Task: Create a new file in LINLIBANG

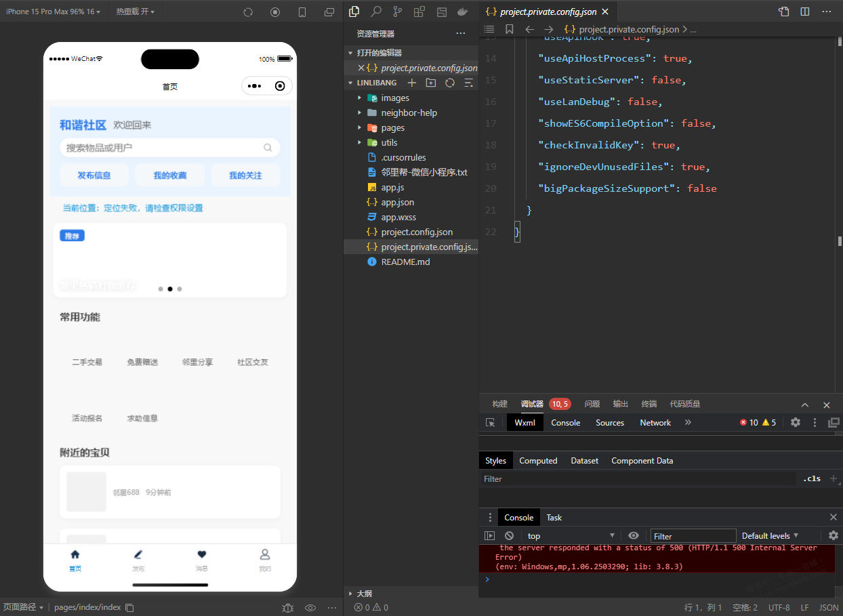Action: coord(411,83)
